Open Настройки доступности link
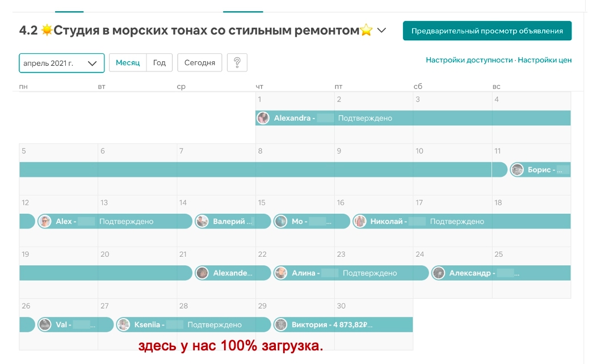Viewport: 609px width, 364px height. tap(469, 60)
